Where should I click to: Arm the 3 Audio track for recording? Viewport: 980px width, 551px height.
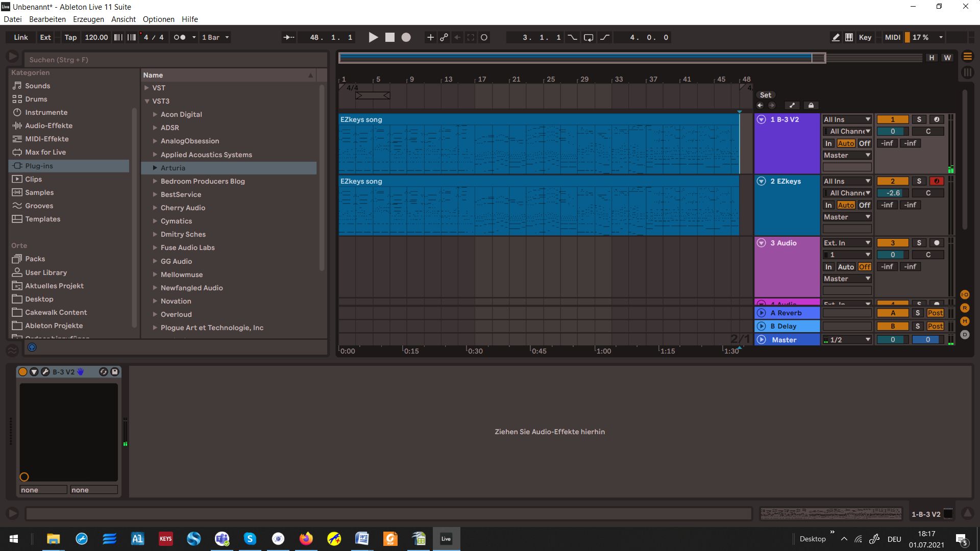click(x=937, y=243)
